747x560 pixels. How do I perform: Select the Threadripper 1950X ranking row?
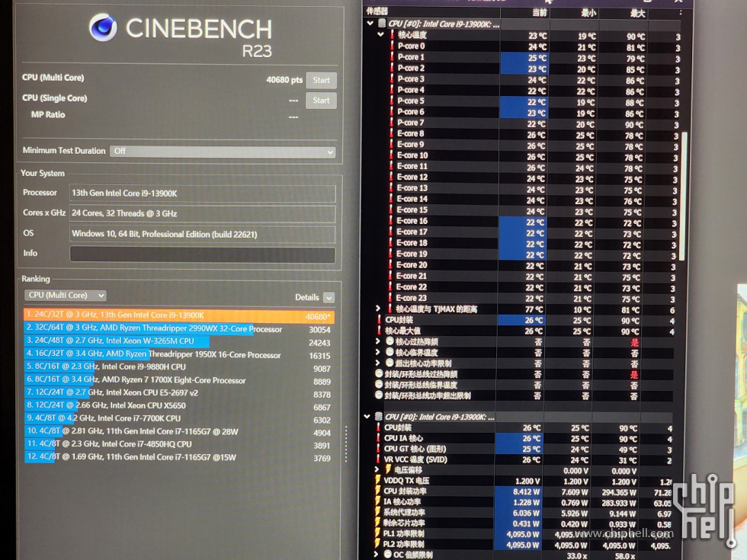179,354
